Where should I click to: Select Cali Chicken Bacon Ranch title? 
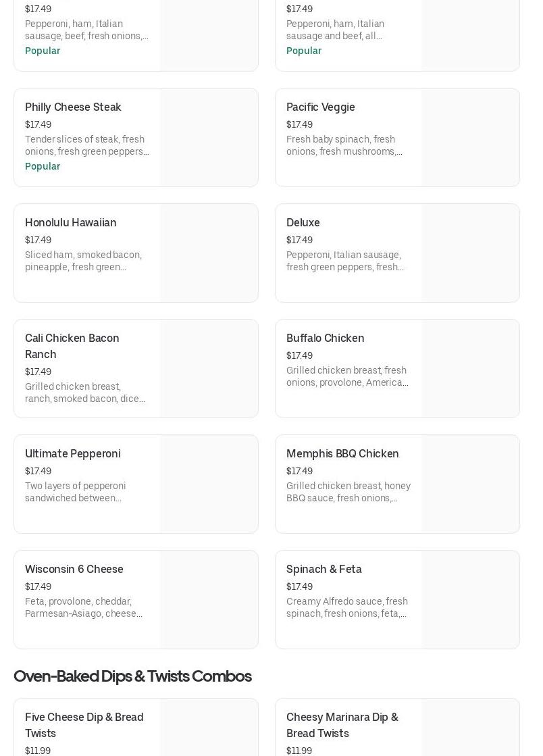72,346
